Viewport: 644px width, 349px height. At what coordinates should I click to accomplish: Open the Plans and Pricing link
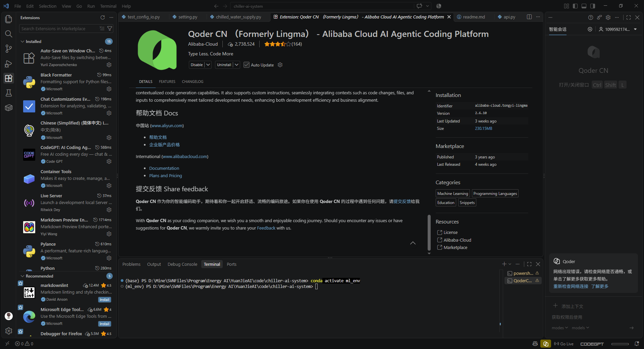[x=165, y=176]
